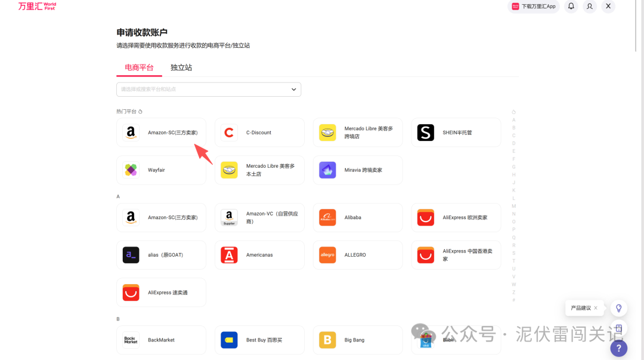Select the SHEIN半托管 platform

(456, 132)
